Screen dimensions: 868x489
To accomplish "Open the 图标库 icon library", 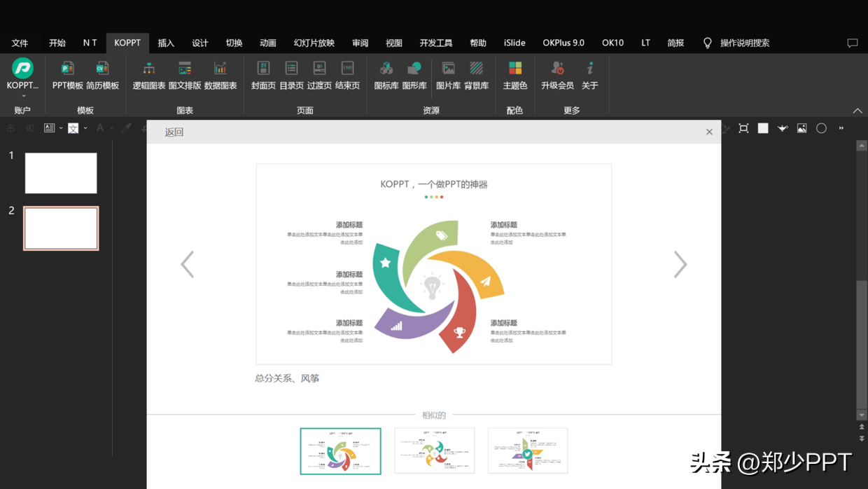I will [x=386, y=76].
